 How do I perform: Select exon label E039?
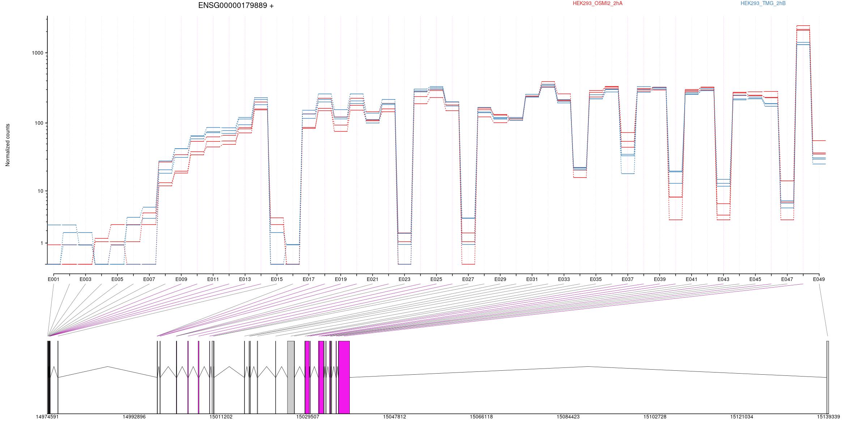660,279
